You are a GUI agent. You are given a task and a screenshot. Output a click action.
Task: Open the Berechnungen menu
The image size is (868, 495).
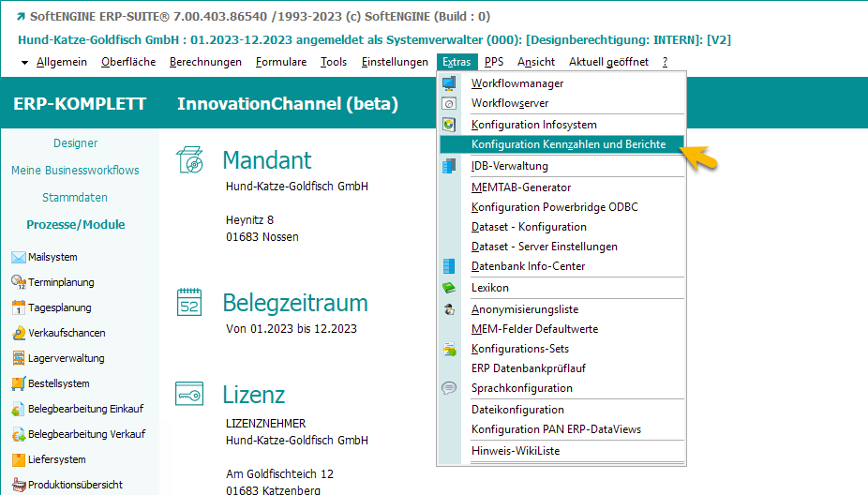[x=205, y=62]
